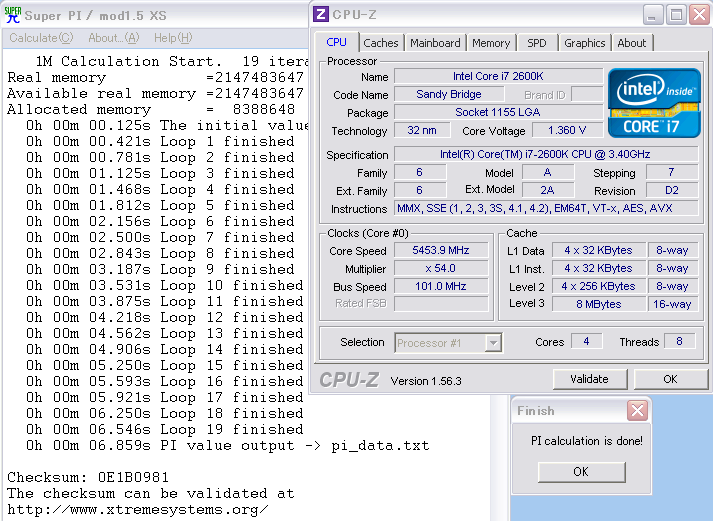Click the Loop 19 finished line
The height and width of the screenshot is (521, 713).
tap(165, 429)
